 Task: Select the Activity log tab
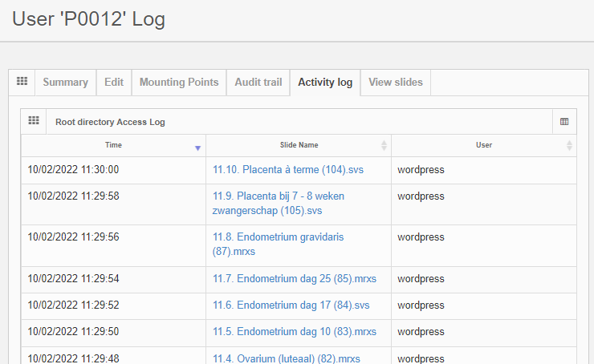[x=324, y=83]
